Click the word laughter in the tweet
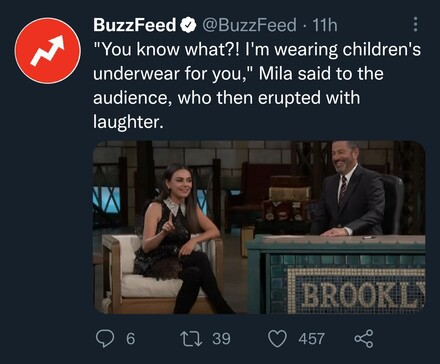This screenshot has width=440, height=364. click(x=128, y=122)
